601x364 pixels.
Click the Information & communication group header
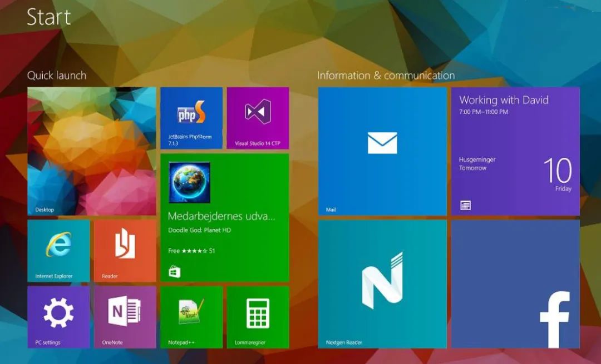pos(386,75)
